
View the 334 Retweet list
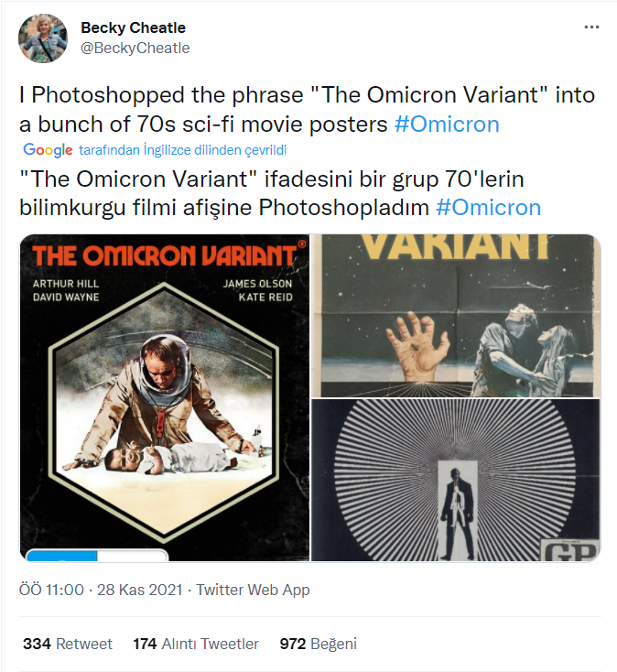(67, 644)
